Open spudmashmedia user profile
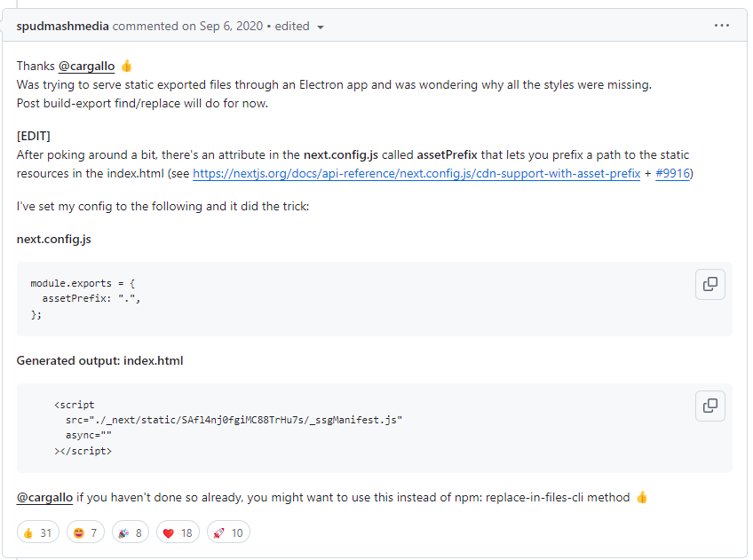Viewport: 753px width, 560px height. tap(62, 26)
